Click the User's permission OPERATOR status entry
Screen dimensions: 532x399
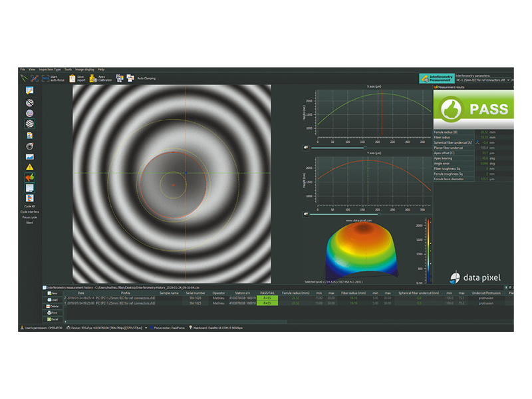[x=41, y=328]
